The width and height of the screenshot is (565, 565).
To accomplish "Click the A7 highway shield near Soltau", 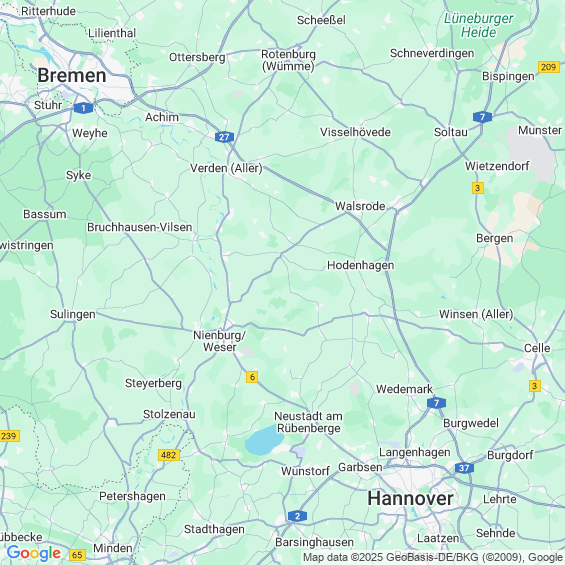I will click(482, 117).
